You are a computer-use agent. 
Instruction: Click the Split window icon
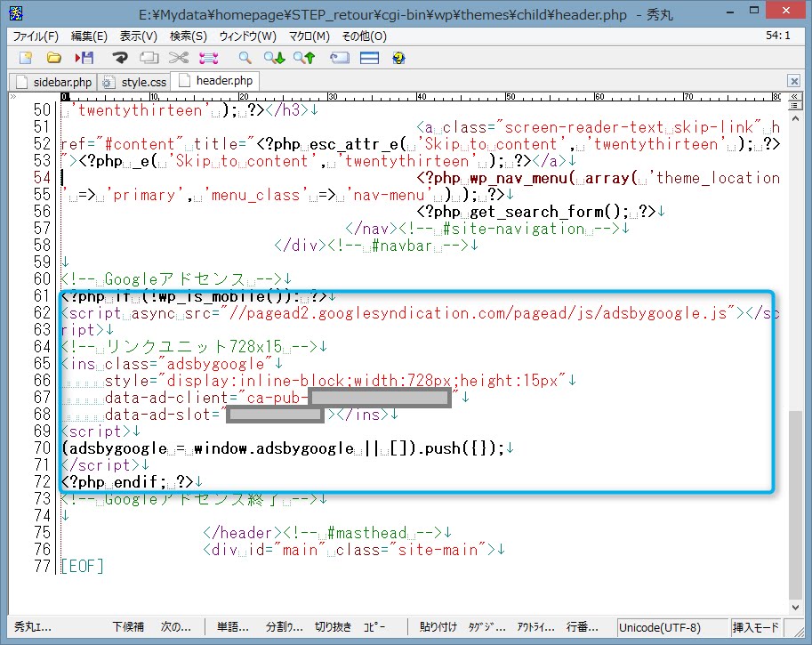pos(369,58)
